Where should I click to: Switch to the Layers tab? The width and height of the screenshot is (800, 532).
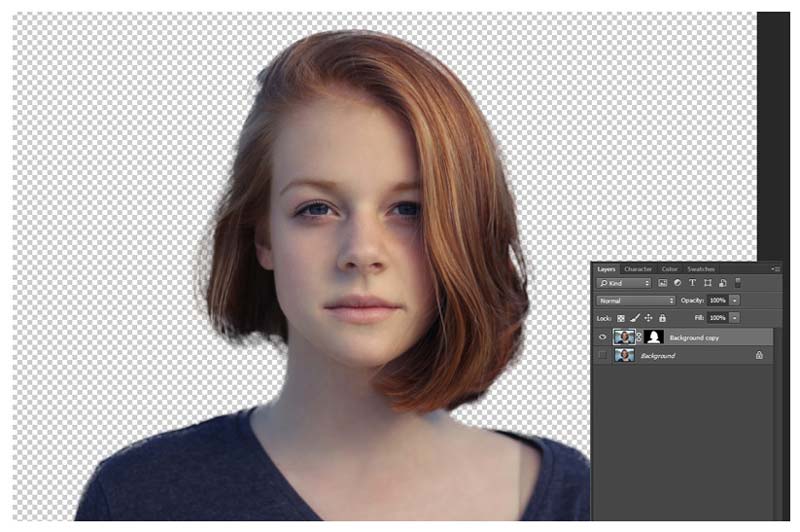point(606,269)
